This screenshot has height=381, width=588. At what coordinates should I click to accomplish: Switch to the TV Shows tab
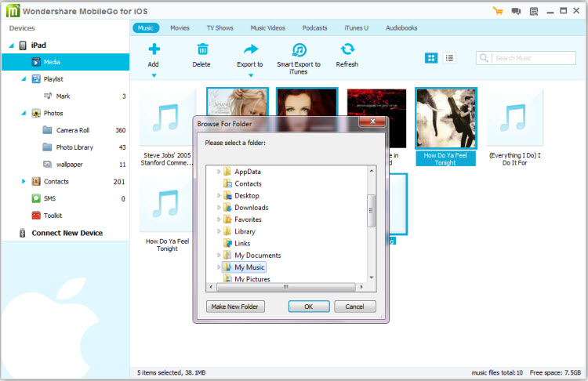220,28
